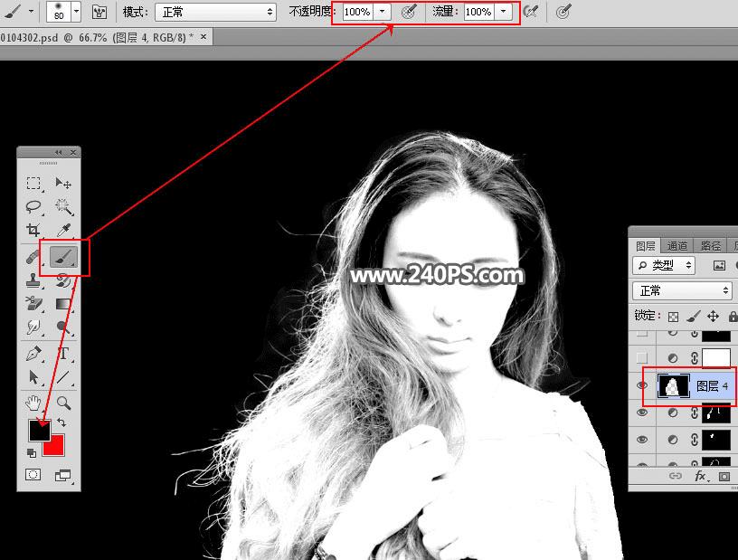Select the Pen tool
This screenshot has height=560, width=738.
[x=33, y=353]
